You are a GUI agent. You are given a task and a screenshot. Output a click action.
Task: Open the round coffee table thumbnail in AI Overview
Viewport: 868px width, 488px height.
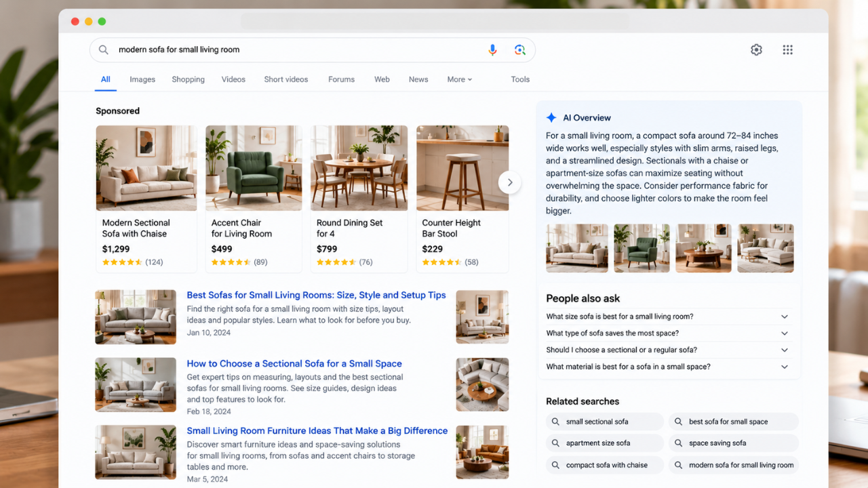coord(704,248)
